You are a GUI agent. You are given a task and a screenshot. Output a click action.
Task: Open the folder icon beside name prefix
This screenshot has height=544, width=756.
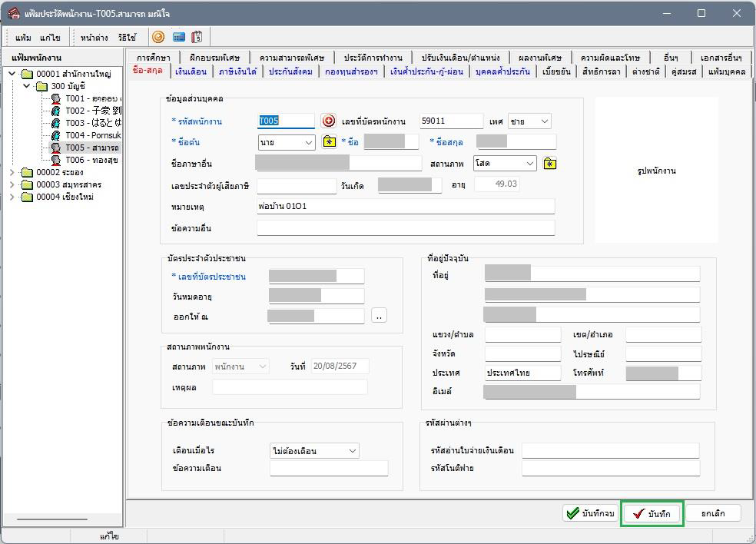point(329,142)
